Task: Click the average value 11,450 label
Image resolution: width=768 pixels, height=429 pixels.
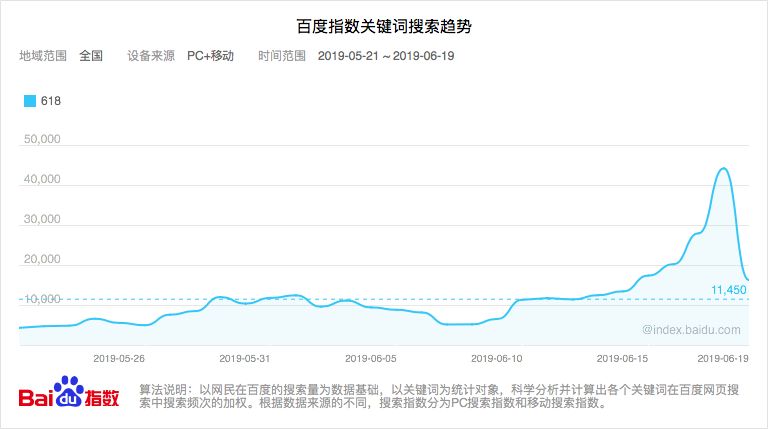Action: coord(729,290)
